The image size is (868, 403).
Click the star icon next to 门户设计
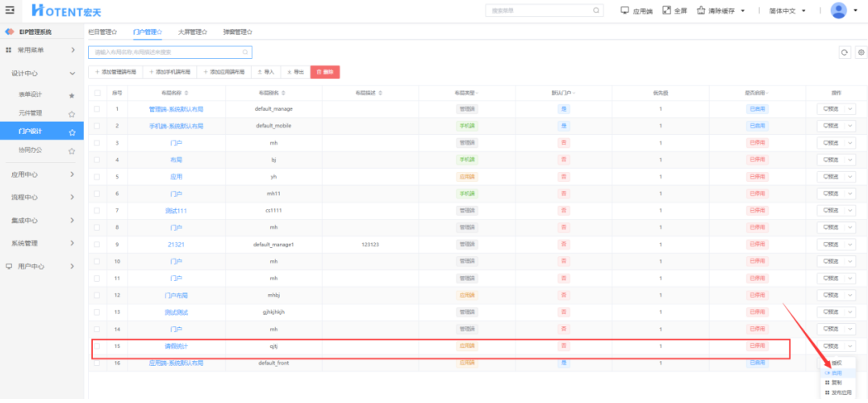click(72, 132)
